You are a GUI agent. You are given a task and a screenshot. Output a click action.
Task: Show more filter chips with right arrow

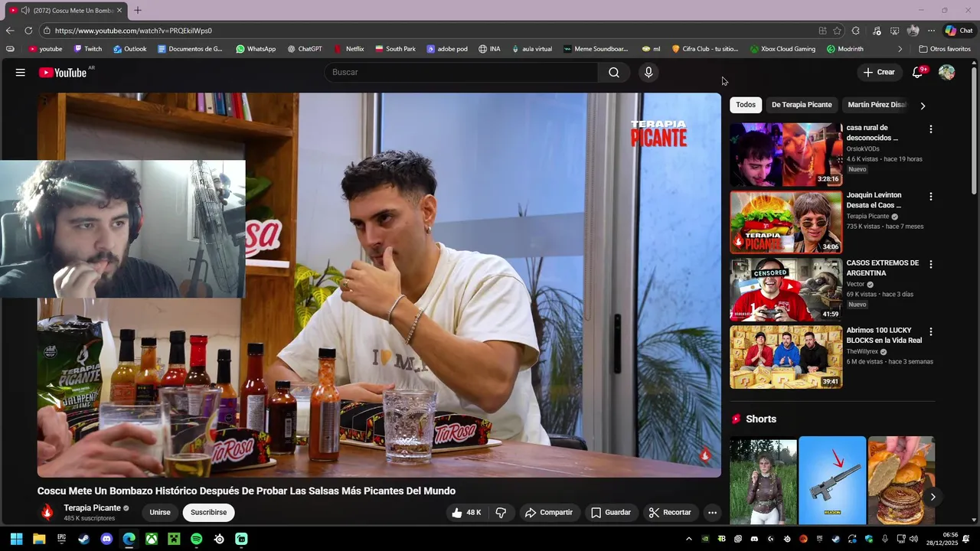(x=923, y=106)
